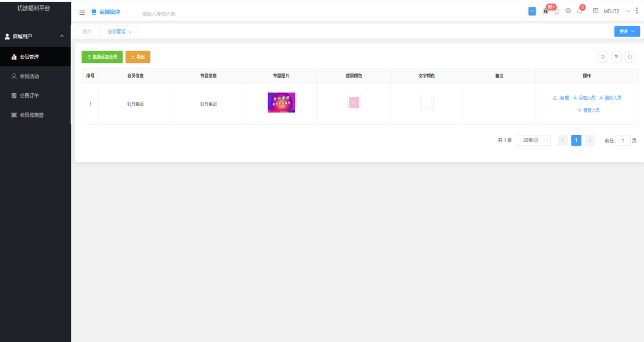Click the 添加人员 link in the row

pos(584,98)
